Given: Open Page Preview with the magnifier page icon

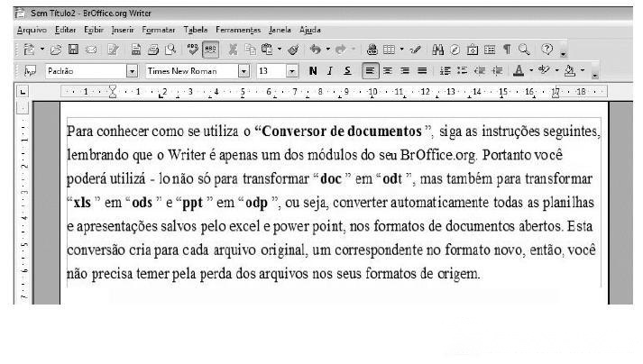Looking at the screenshot, I should pos(170,50).
